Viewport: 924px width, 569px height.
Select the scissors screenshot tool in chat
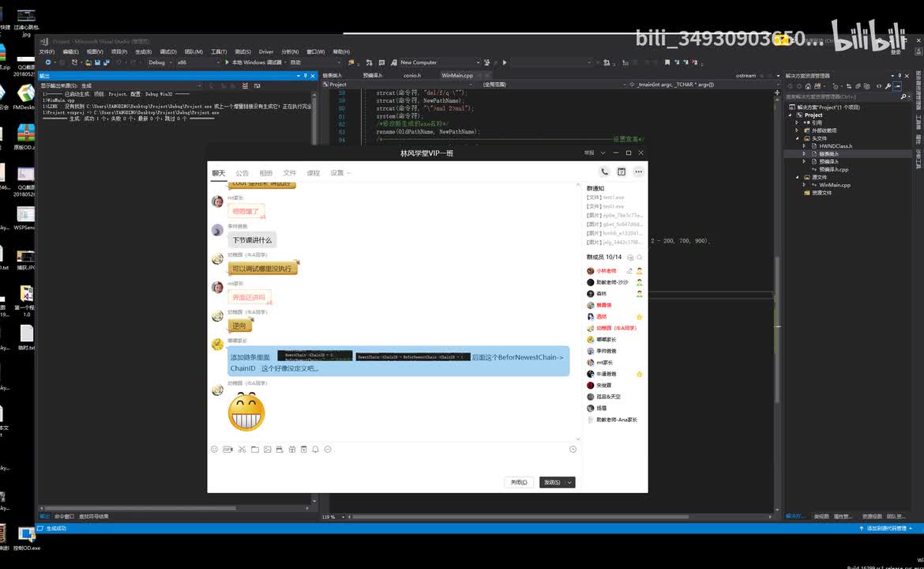click(x=242, y=450)
